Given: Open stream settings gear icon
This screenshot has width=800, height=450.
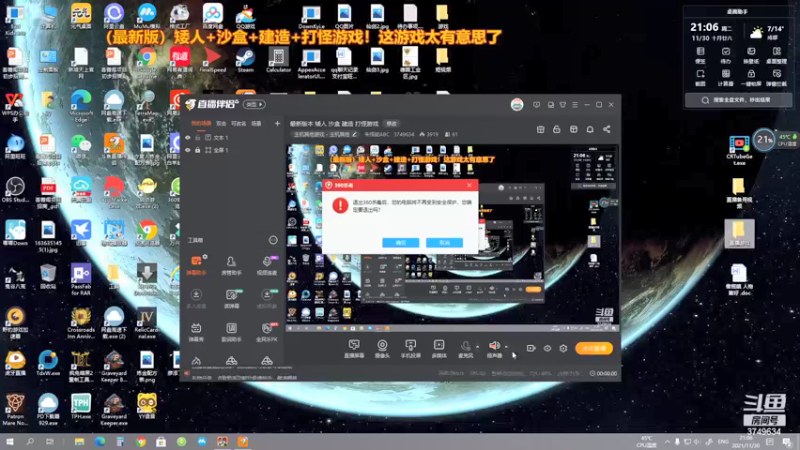Looking at the screenshot, I should pyautogui.click(x=563, y=348).
